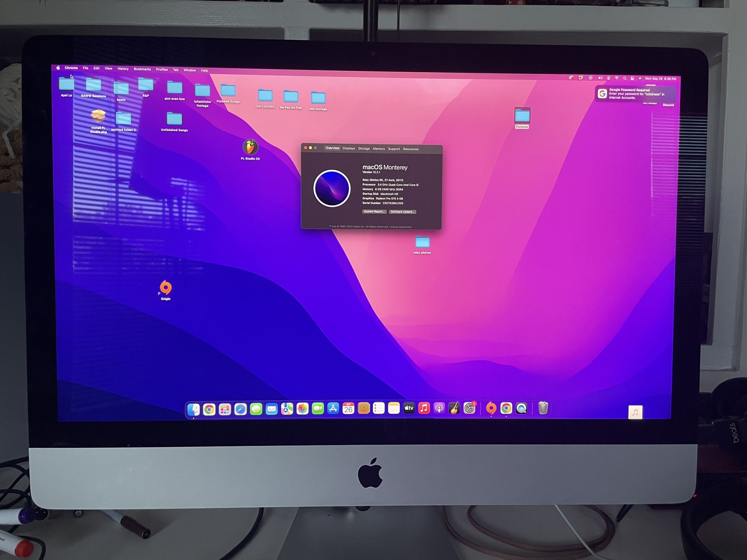This screenshot has width=747, height=560.
Task: Open Spotlight search in menu bar
Action: pyautogui.click(x=625, y=78)
